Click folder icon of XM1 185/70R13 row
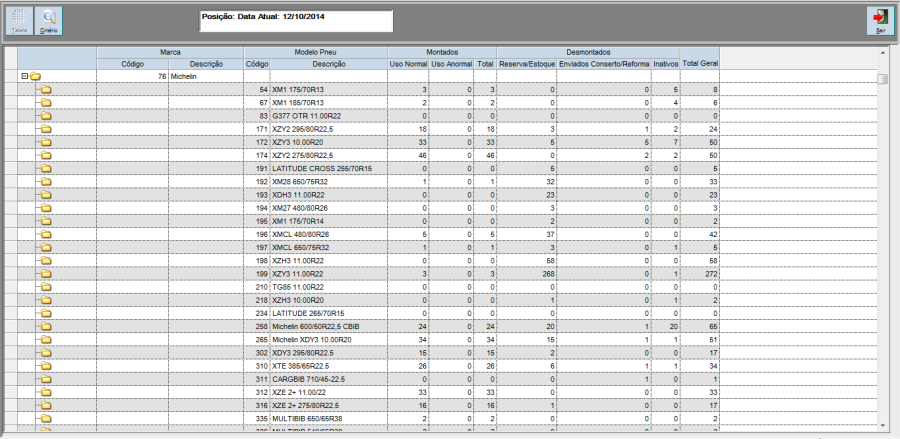 46,103
